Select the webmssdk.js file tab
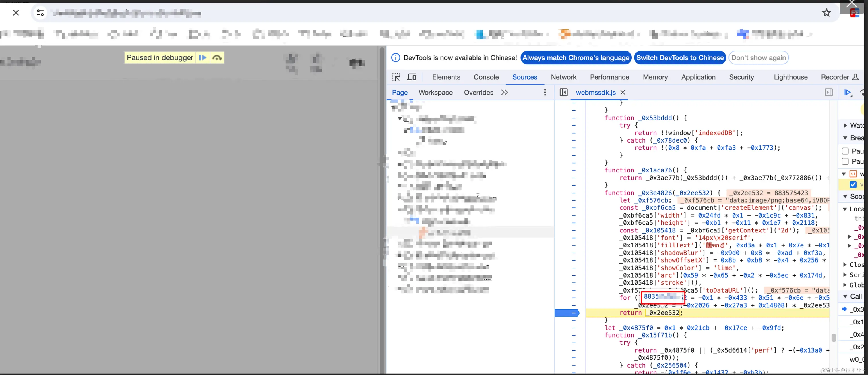Image resolution: width=868 pixels, height=375 pixels. pyautogui.click(x=595, y=93)
